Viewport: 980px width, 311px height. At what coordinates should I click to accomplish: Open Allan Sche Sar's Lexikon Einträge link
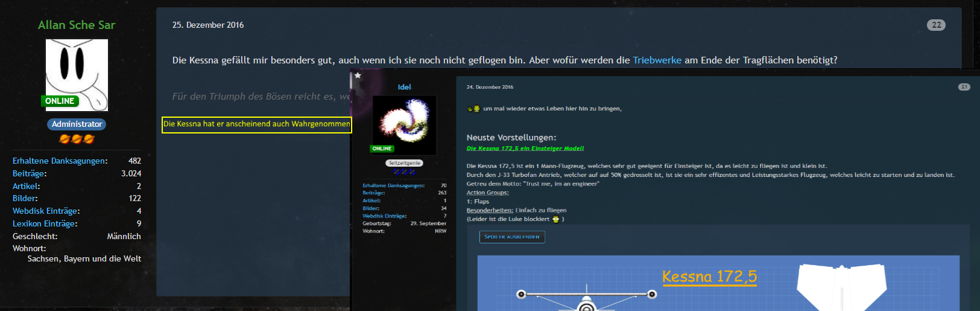click(45, 223)
